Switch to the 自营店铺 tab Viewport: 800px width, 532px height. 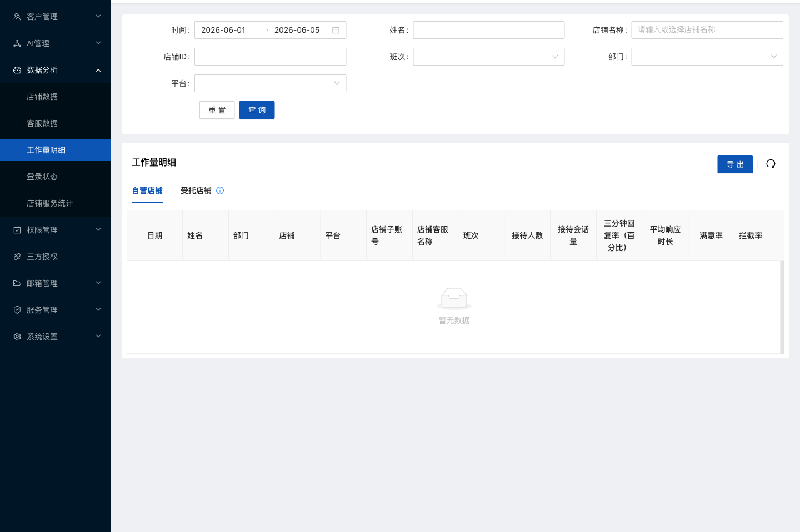coord(147,190)
